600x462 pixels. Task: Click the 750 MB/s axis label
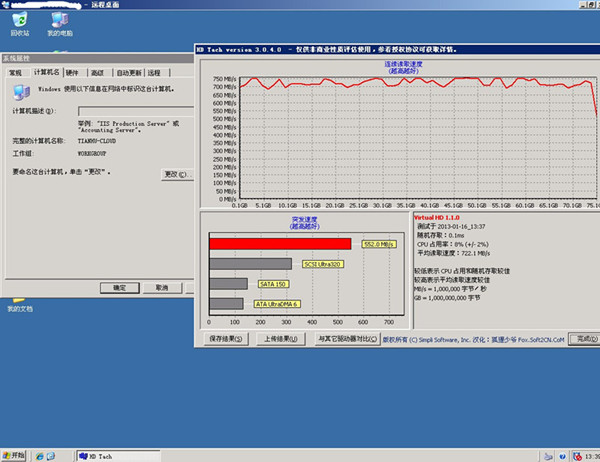(225, 79)
